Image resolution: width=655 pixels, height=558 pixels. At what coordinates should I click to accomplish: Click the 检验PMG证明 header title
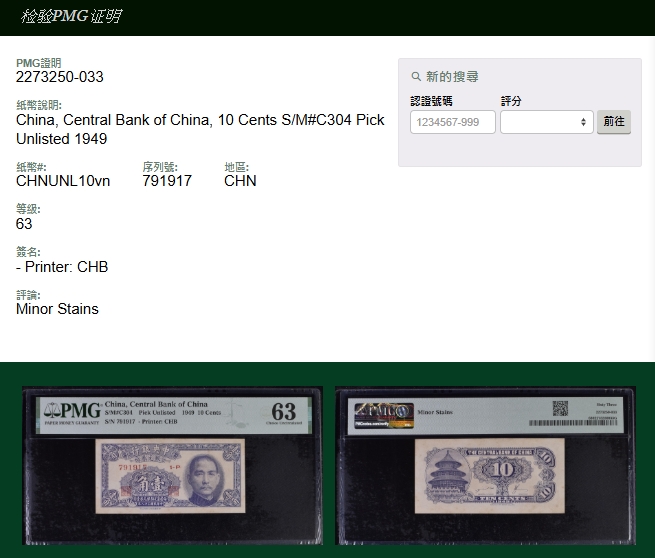71,17
